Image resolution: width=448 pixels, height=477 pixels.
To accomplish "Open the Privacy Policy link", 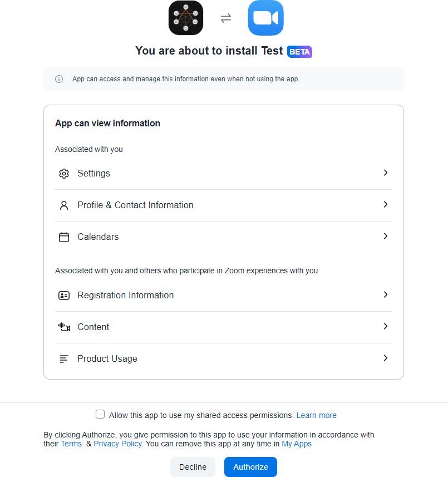I will coord(117,444).
